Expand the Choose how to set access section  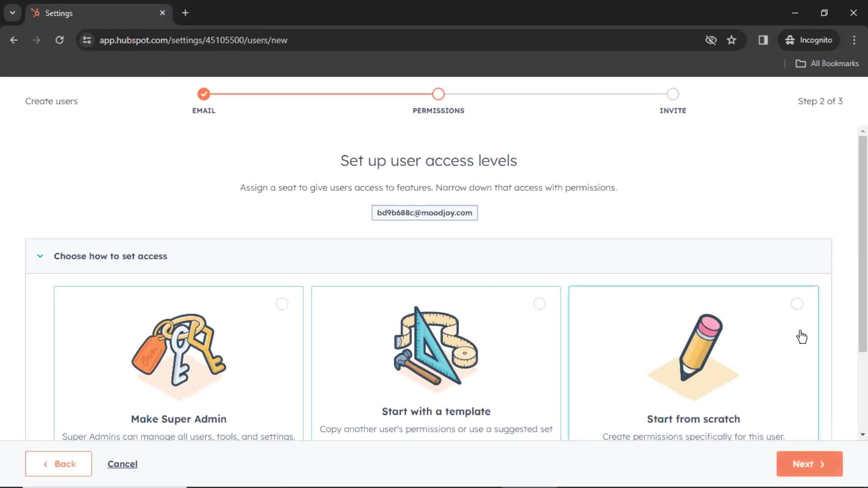pos(40,256)
